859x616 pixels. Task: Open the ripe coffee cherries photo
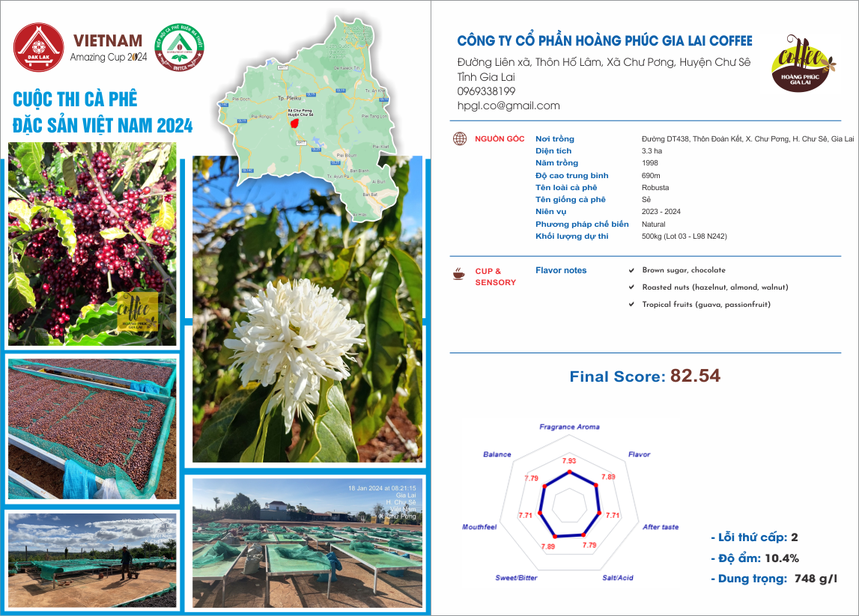(x=92, y=244)
